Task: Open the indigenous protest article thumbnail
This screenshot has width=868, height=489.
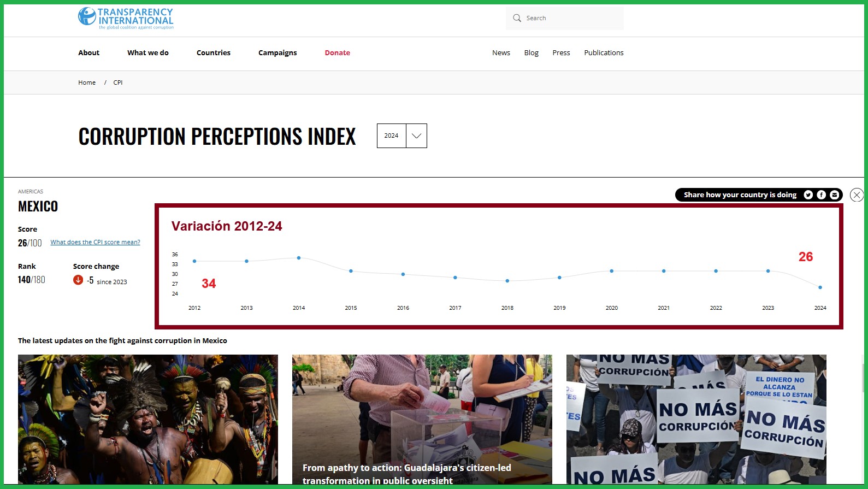Action: [x=148, y=419]
